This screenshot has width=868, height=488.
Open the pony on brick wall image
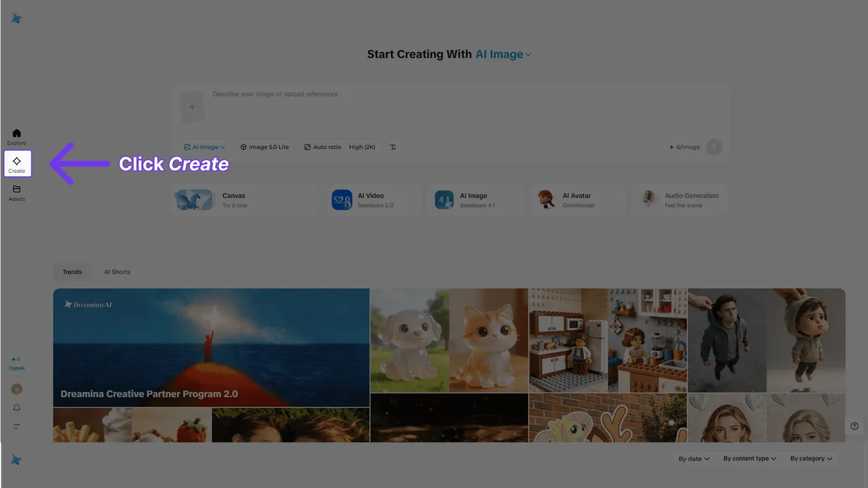pyautogui.click(x=608, y=418)
